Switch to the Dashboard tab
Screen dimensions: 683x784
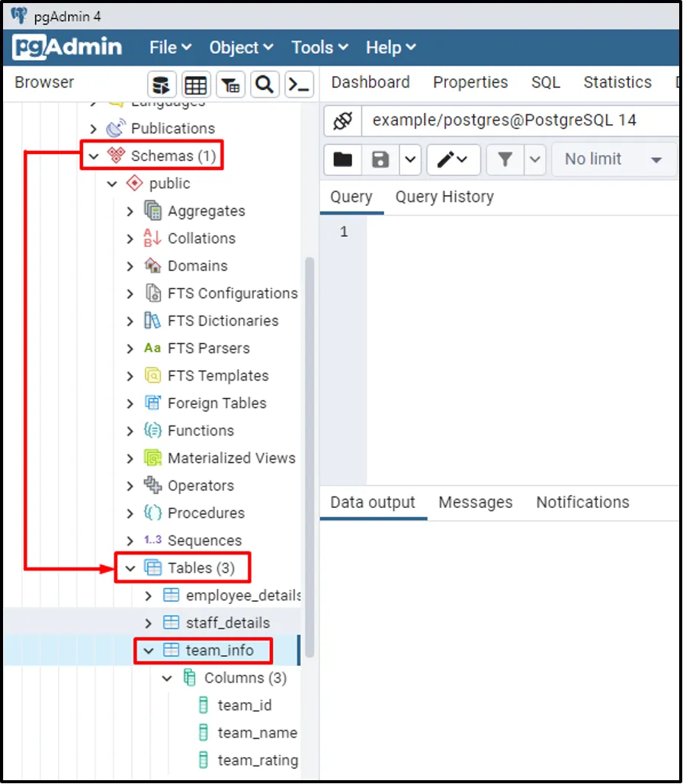click(x=370, y=82)
